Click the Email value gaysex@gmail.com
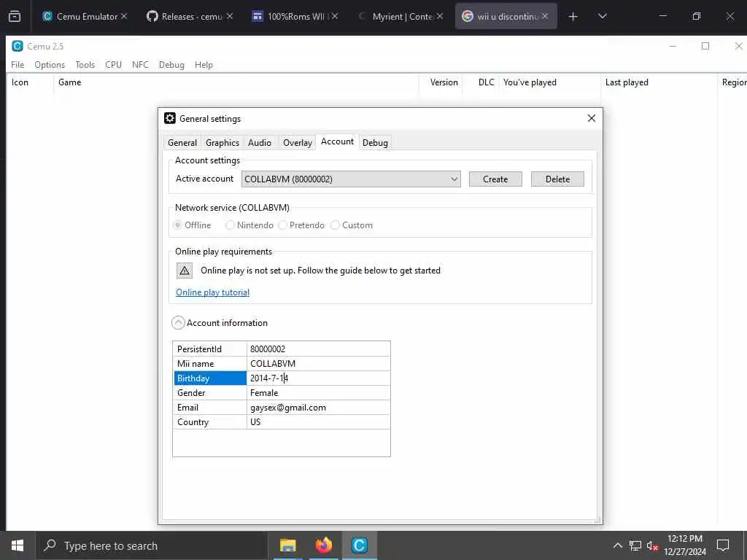 tap(288, 408)
